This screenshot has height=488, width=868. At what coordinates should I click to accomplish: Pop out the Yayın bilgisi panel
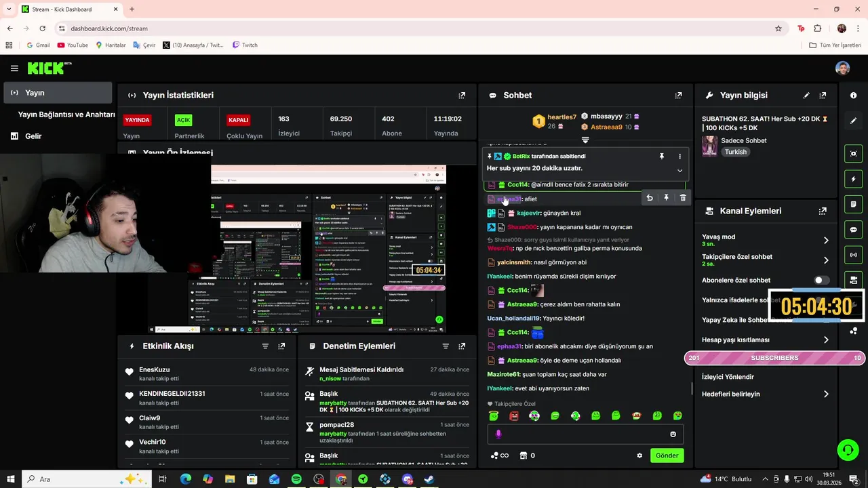pos(823,96)
